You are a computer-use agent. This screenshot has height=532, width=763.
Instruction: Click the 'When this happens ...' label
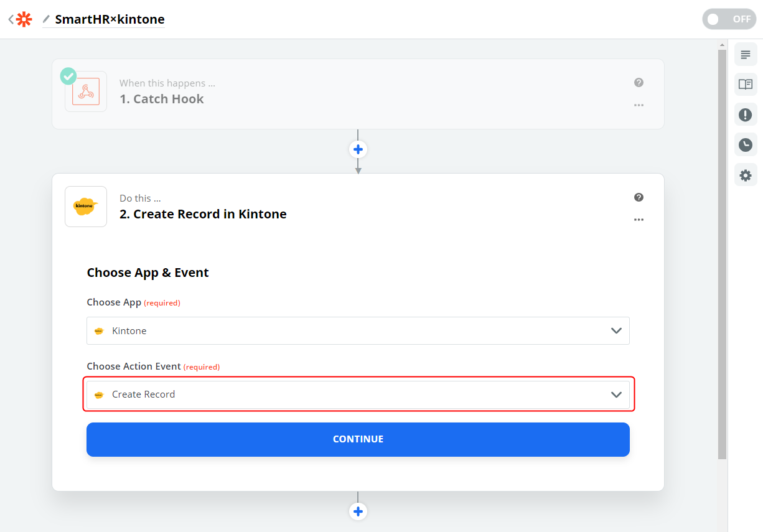click(167, 83)
